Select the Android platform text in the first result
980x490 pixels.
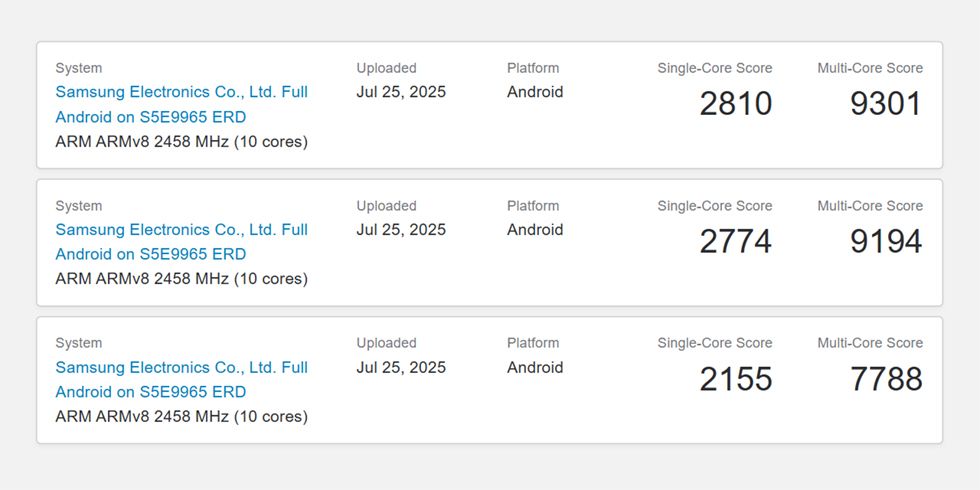tap(535, 92)
